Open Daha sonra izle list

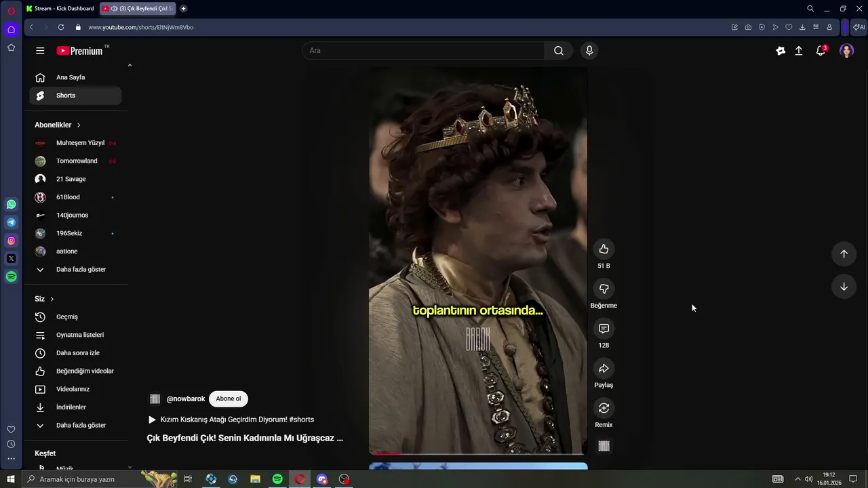(x=75, y=353)
